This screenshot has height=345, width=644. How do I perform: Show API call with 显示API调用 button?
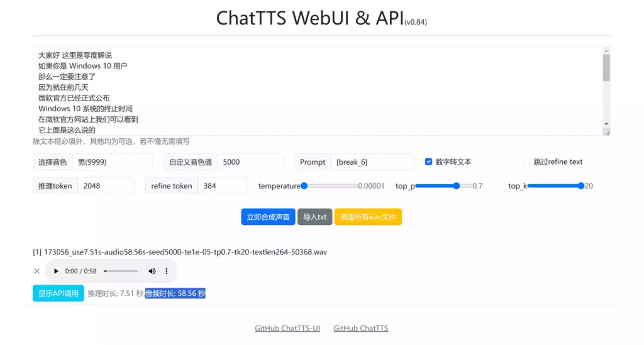(x=58, y=293)
